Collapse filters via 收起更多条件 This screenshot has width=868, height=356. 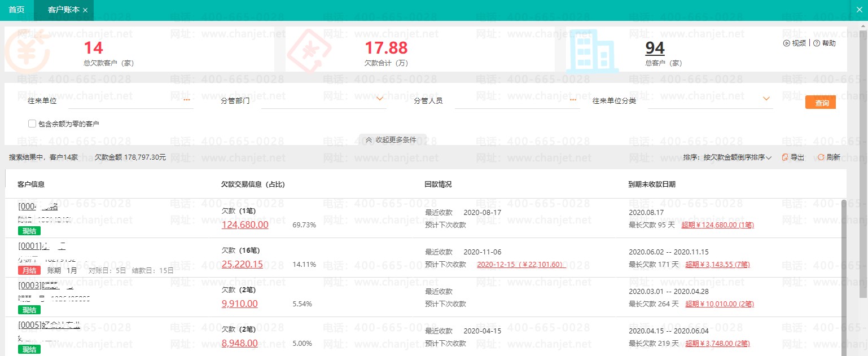tap(391, 140)
